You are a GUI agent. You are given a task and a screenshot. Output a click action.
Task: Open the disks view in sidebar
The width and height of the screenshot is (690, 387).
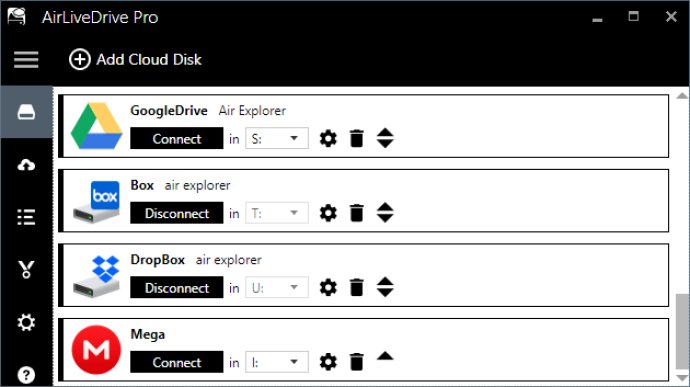point(26,112)
